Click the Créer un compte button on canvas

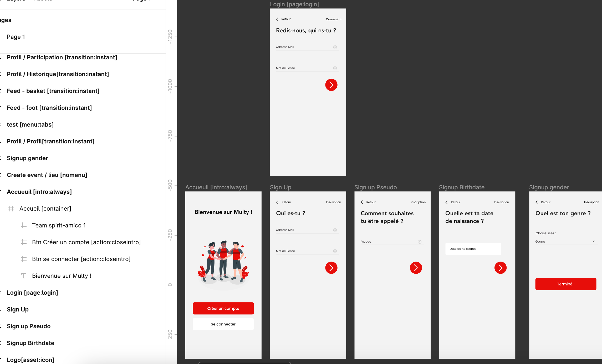pyautogui.click(x=223, y=308)
